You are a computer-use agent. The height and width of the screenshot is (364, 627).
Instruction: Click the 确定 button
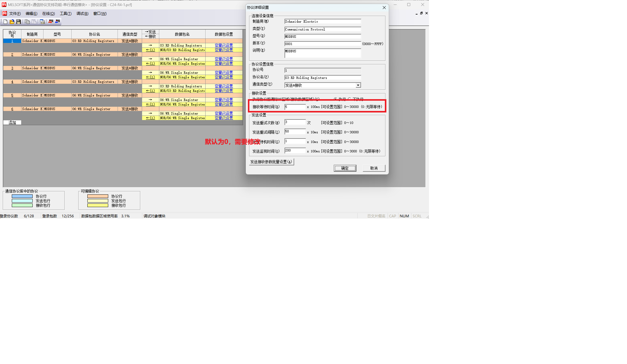(x=345, y=168)
